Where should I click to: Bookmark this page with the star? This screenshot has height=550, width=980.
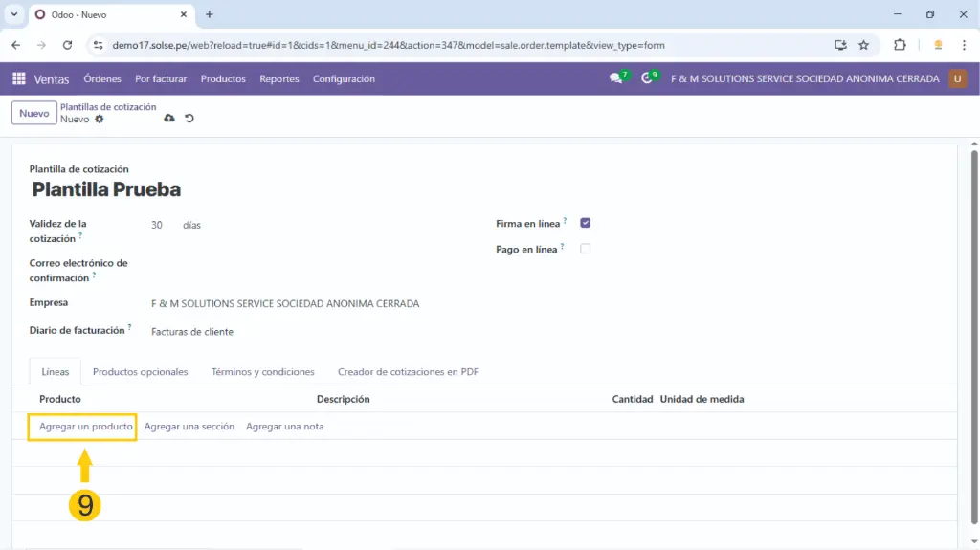(863, 45)
